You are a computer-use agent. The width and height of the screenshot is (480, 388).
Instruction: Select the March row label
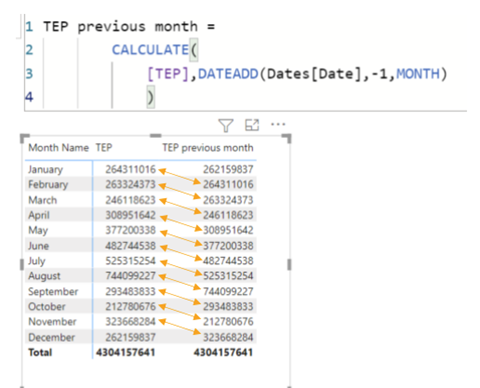pyautogui.click(x=43, y=200)
